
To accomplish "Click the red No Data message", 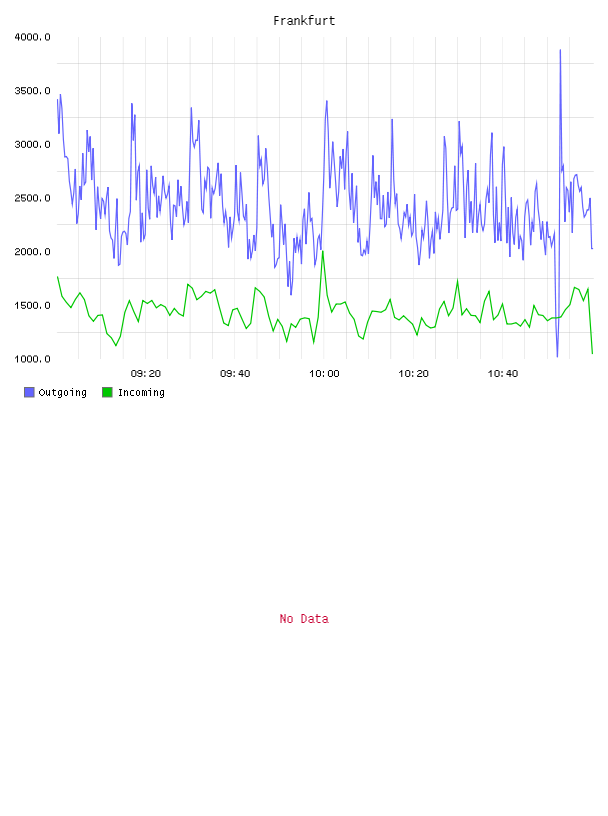I will pos(304,619).
